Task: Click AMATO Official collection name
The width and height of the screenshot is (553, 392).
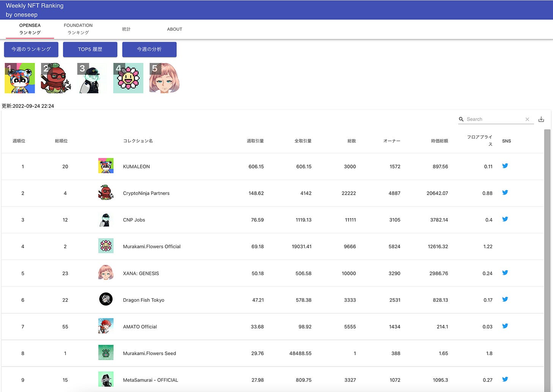Action: pyautogui.click(x=140, y=326)
